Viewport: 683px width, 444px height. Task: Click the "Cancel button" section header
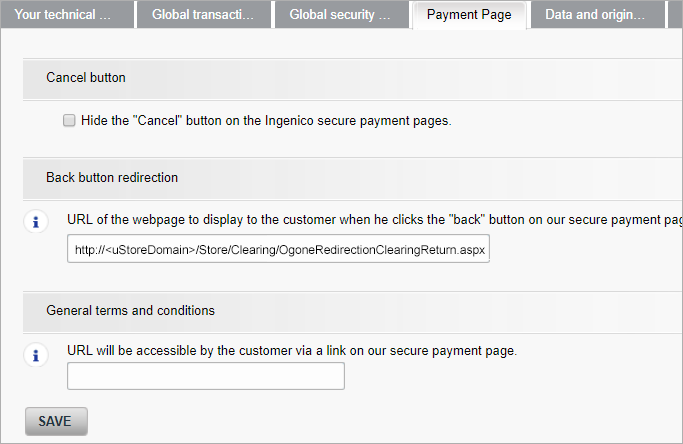(86, 77)
